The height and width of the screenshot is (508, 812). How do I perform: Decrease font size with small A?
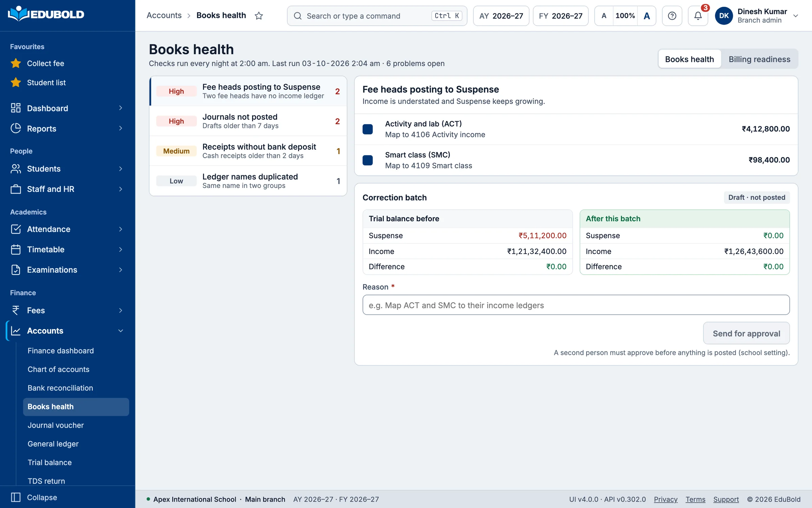[604, 16]
